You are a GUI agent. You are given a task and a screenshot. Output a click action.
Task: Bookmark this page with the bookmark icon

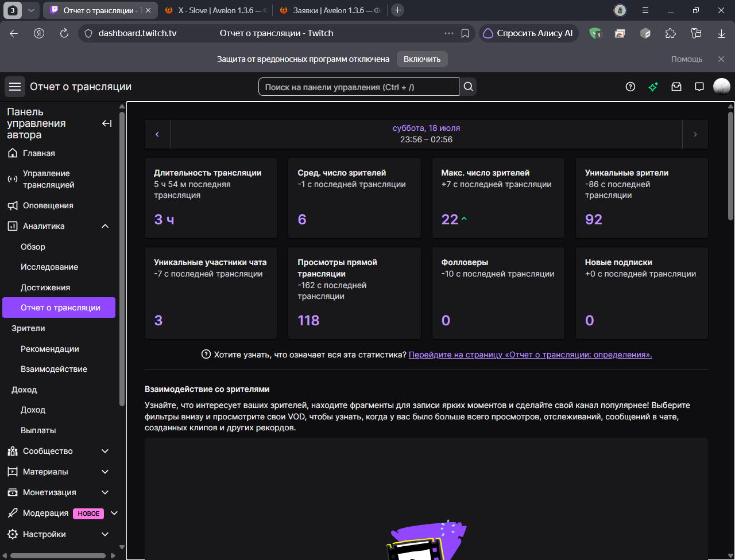coord(465,33)
